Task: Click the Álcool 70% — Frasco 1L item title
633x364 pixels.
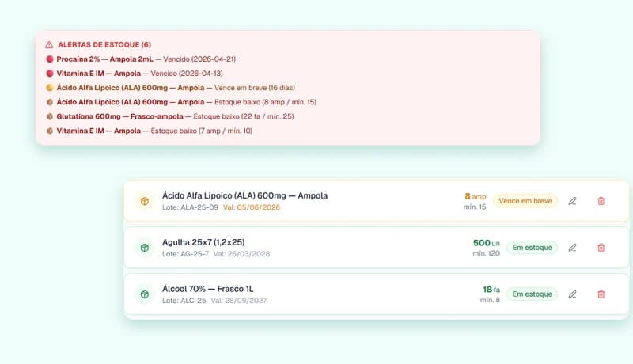Action: 208,289
